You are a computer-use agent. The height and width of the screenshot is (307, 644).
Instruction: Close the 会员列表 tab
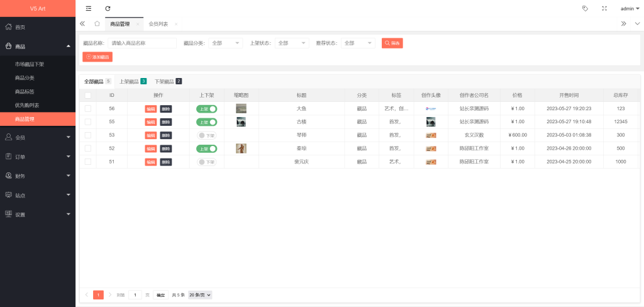[176, 25]
